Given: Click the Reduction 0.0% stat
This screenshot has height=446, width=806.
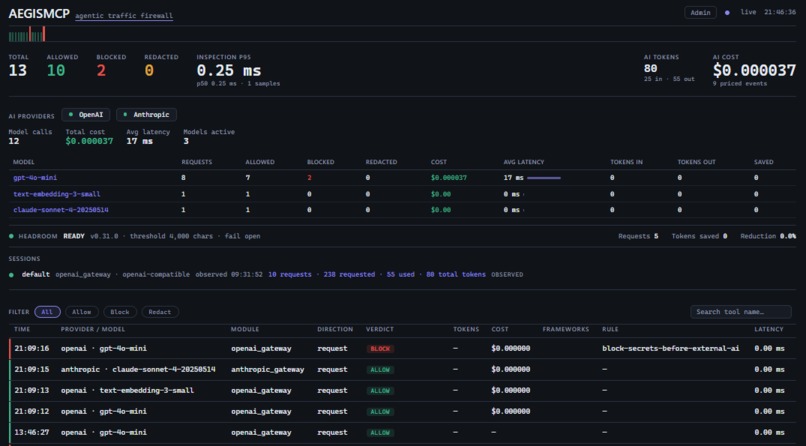Looking at the screenshot, I should coord(768,236).
